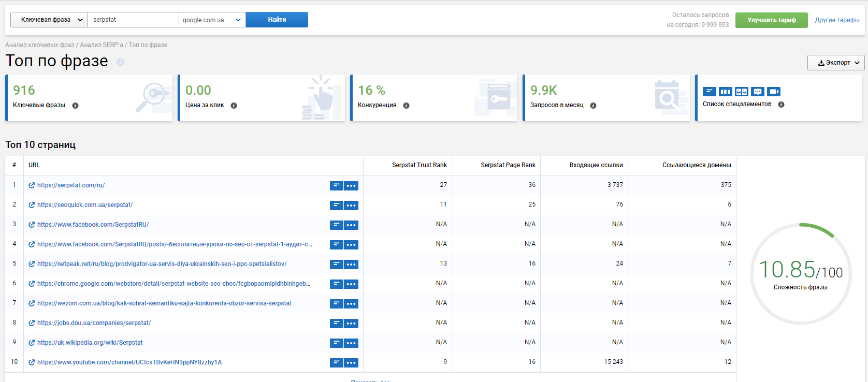Viewport: 868px width, 382px height.
Task: Click the 16 % competition value
Action: click(371, 91)
